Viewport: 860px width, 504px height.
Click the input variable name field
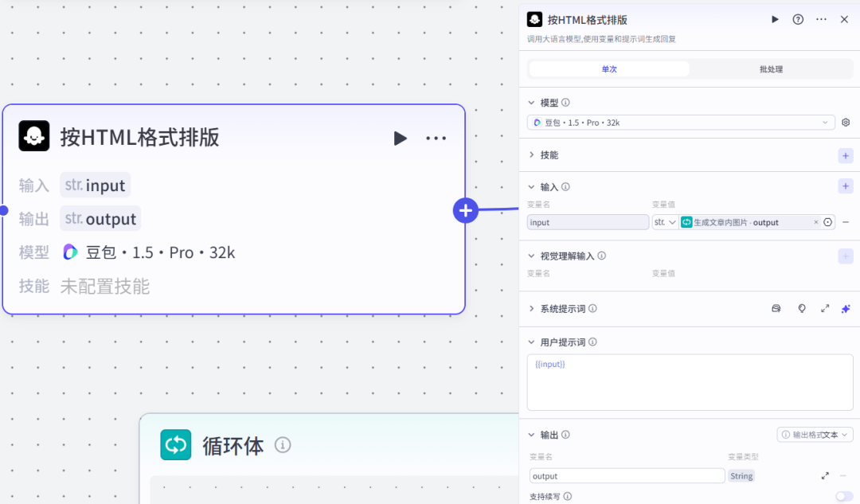point(588,222)
